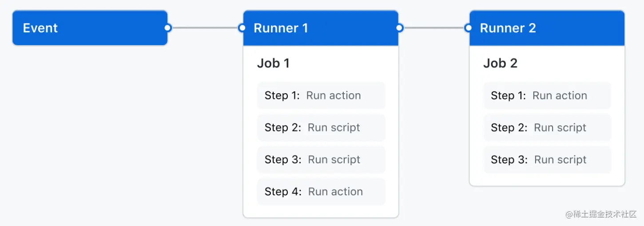This screenshot has height=226, width=644.
Task: Click the line connecting Event to Runner 1
Action: click(x=205, y=28)
